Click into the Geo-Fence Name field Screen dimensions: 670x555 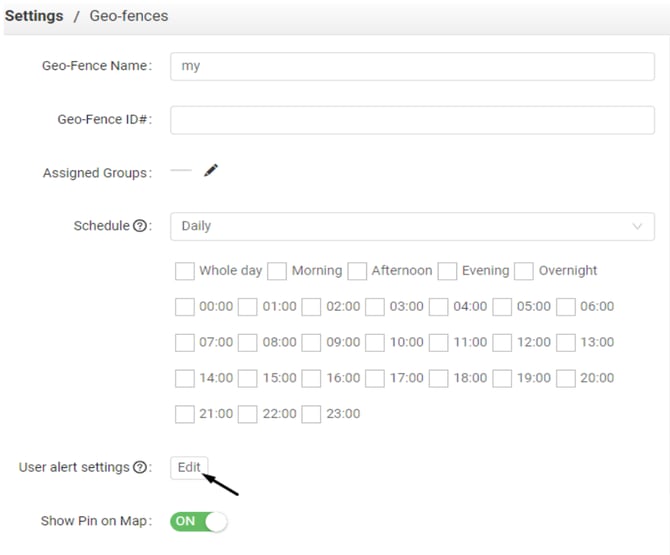coord(412,66)
